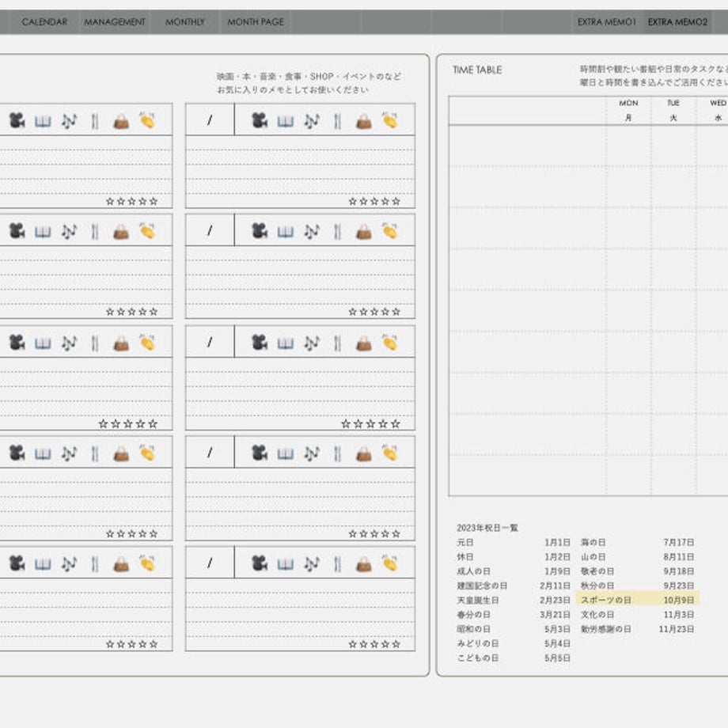
Task: Click the star rating in the bottom left-column card
Action: tap(132, 644)
